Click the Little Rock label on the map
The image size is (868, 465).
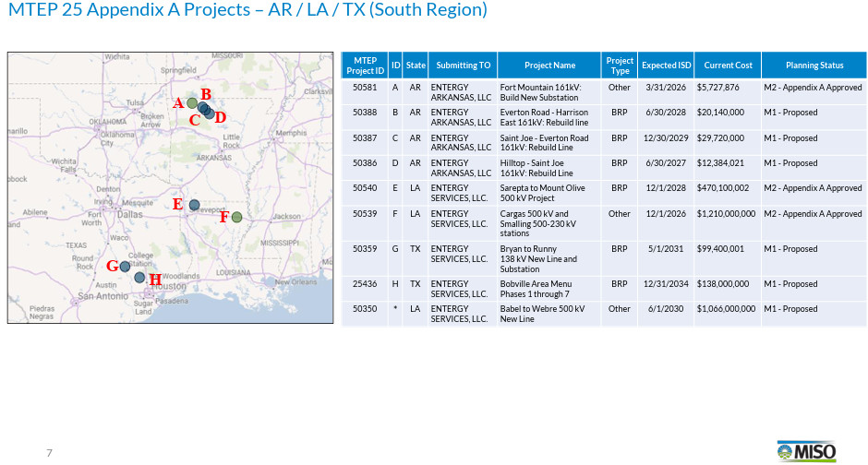[x=232, y=141]
